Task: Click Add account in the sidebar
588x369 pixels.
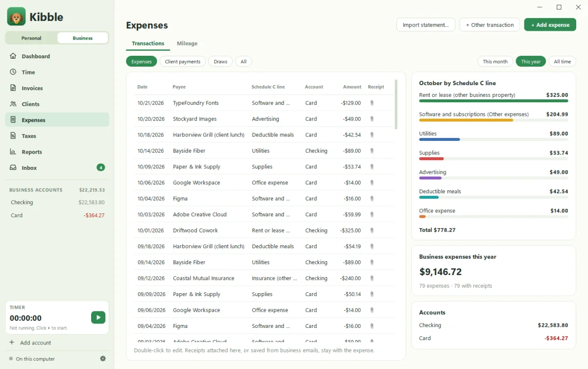Action: (30, 343)
